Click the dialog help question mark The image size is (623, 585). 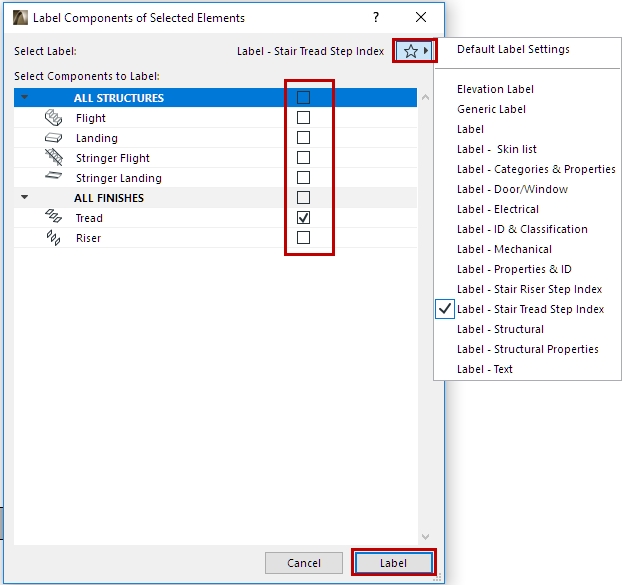(376, 18)
